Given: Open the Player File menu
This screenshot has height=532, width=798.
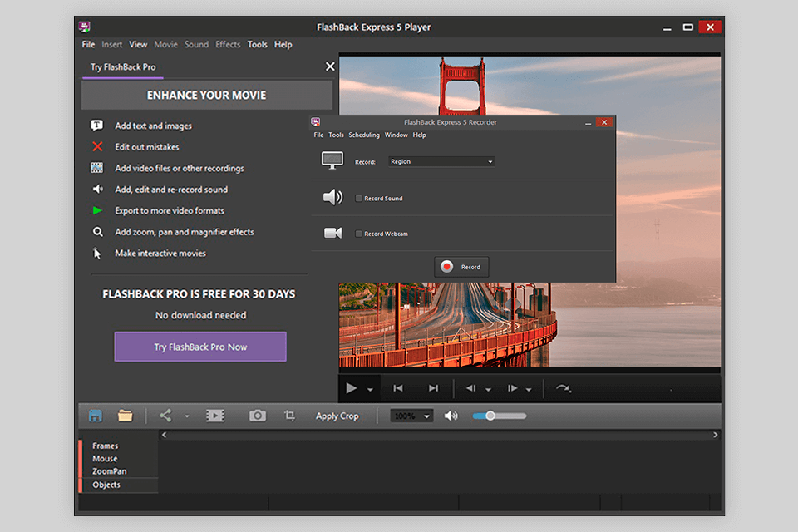Looking at the screenshot, I should 88,44.
